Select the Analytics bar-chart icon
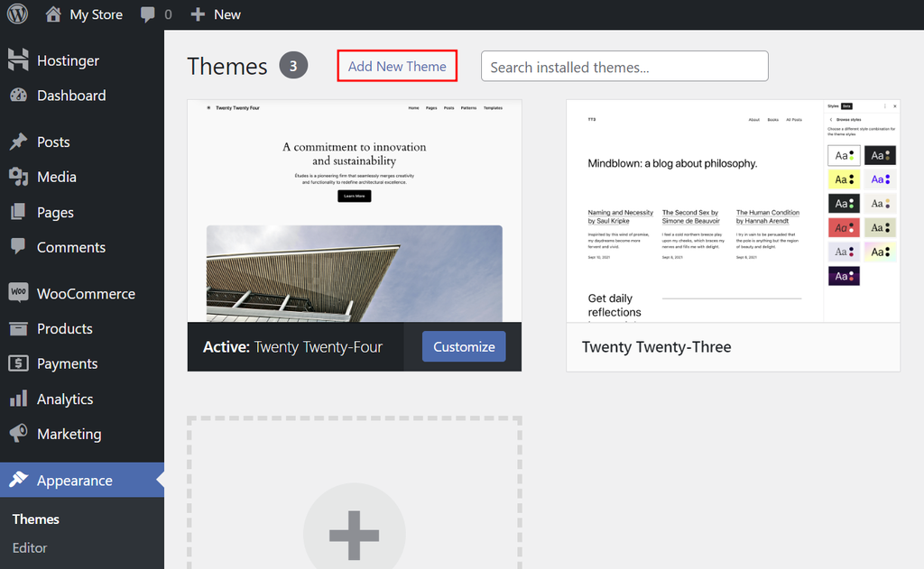Screen dimensions: 924x569 click(18, 399)
